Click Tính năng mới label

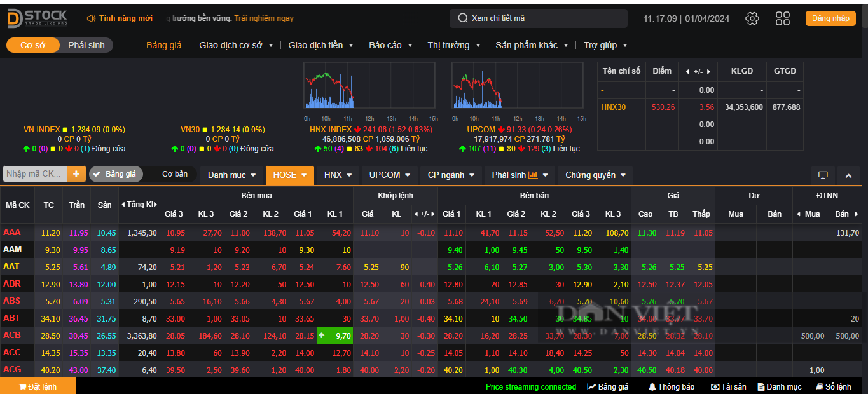point(126,18)
